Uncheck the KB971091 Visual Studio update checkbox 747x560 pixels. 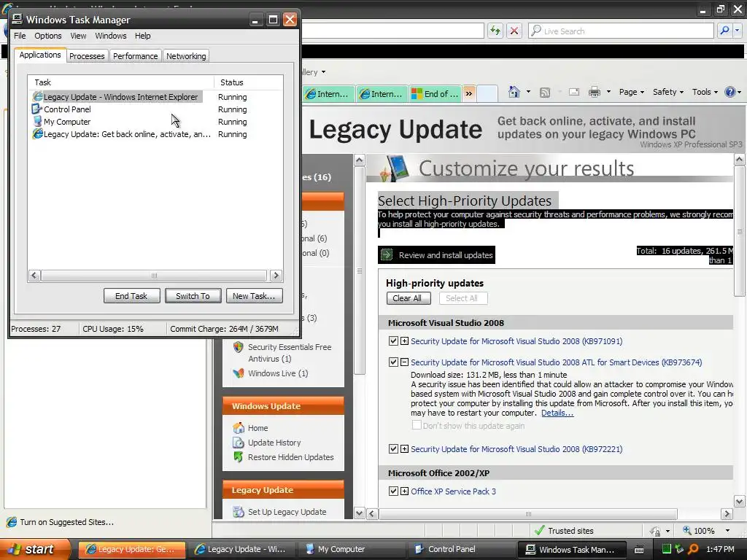393,341
